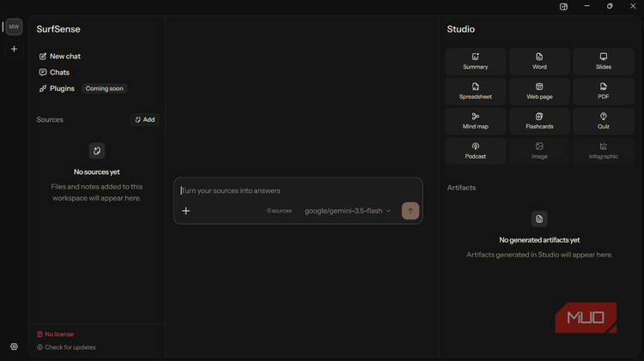Generate Slides in Studio
644x361 pixels.
[x=604, y=62]
